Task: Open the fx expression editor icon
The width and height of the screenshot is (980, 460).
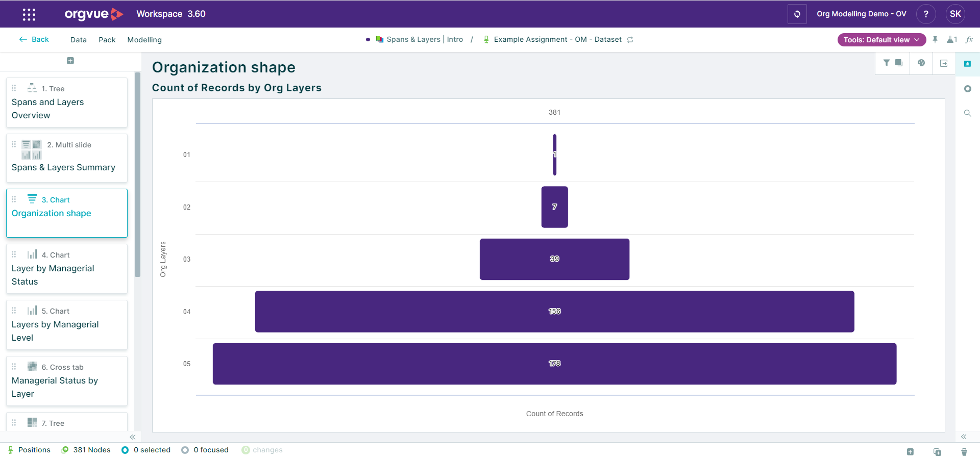Action: click(969, 40)
